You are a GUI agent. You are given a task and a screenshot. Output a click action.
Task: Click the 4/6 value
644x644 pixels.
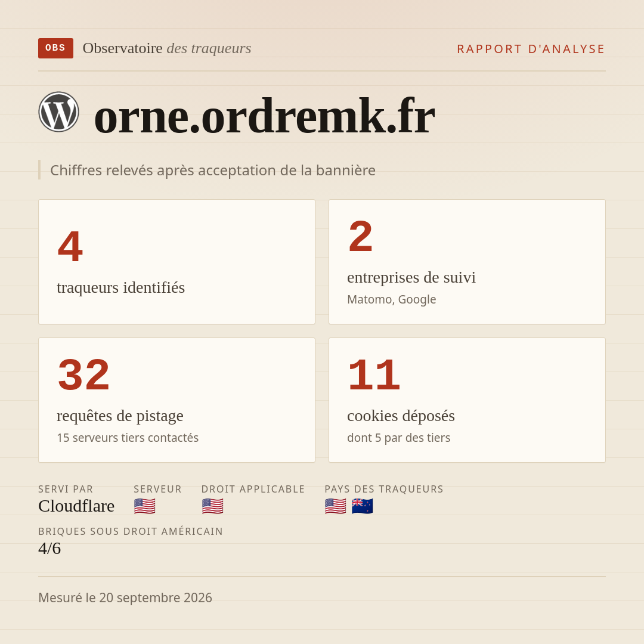(49, 549)
